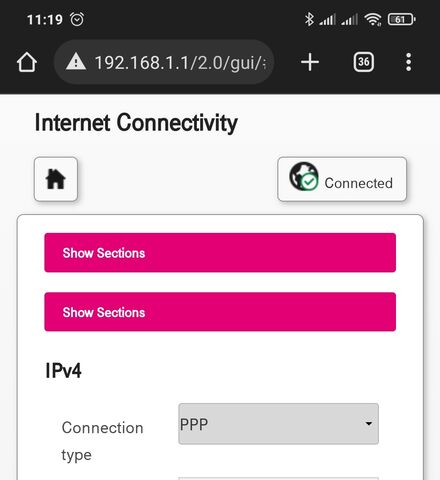This screenshot has height=480, width=440.
Task: Click the Connected status button
Action: pyautogui.click(x=342, y=179)
